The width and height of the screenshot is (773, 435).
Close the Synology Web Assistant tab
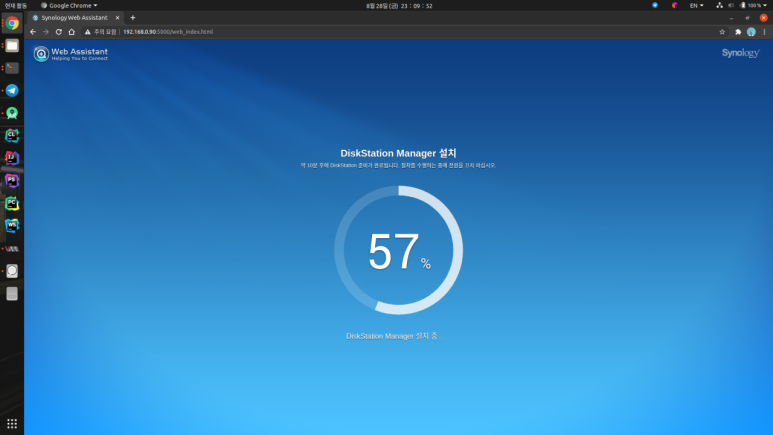pos(117,18)
